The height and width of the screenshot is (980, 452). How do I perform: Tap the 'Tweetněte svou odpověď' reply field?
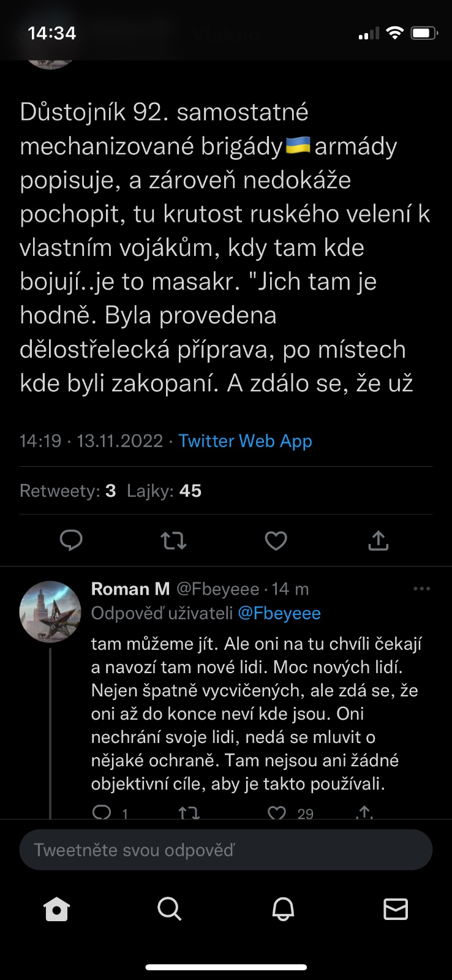pos(226,850)
